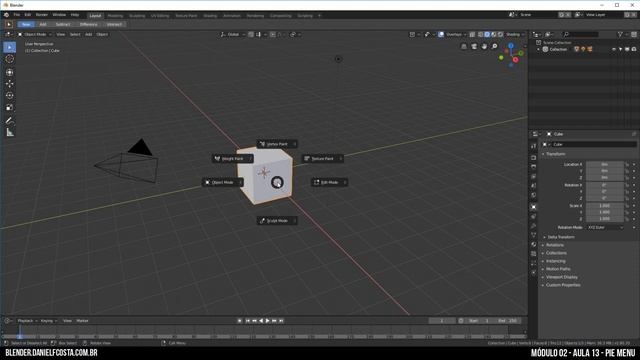Select the Rotate tool in left toolbar
The width and height of the screenshot is (640, 360).
(10, 96)
